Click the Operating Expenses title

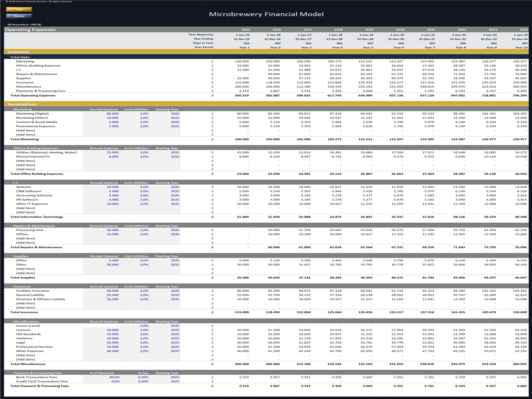(x=30, y=30)
